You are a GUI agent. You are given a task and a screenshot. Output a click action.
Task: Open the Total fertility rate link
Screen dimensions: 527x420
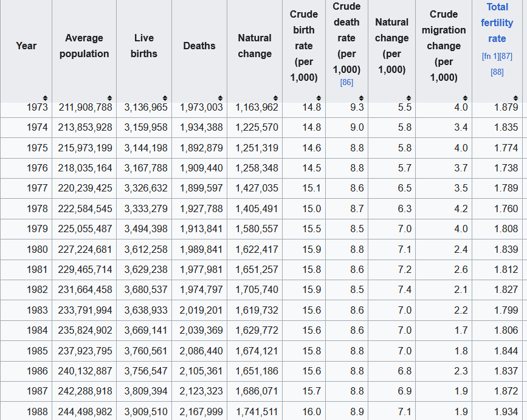click(497, 23)
